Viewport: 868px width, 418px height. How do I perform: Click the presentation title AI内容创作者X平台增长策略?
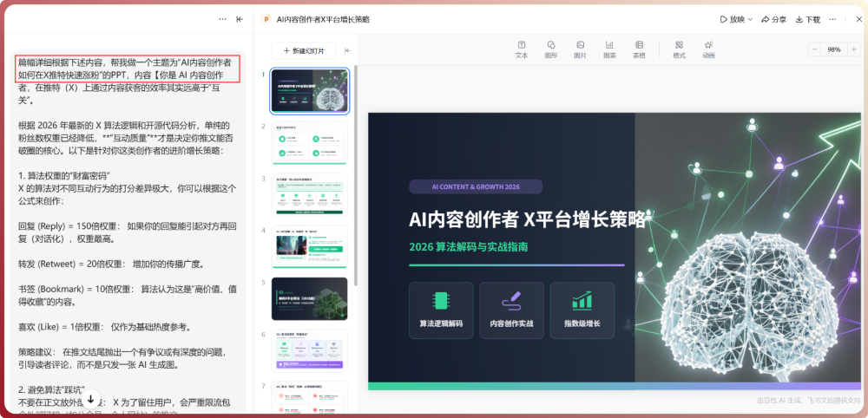click(323, 19)
